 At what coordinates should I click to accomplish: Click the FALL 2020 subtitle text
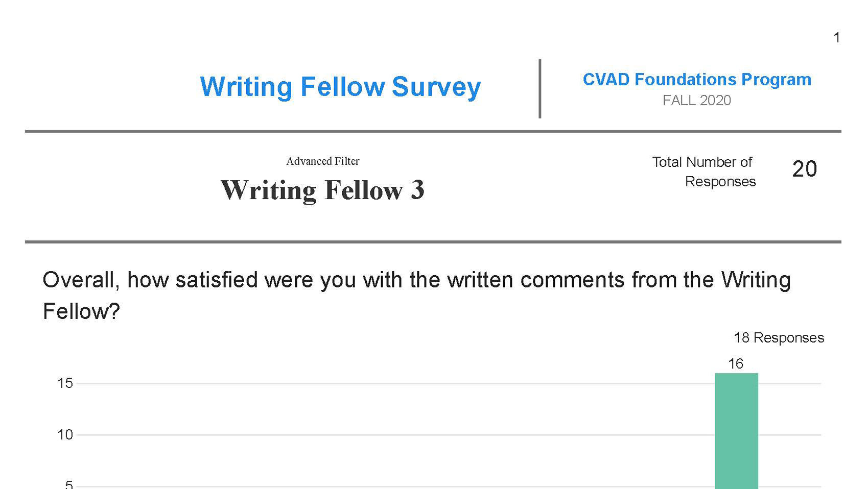tap(697, 100)
